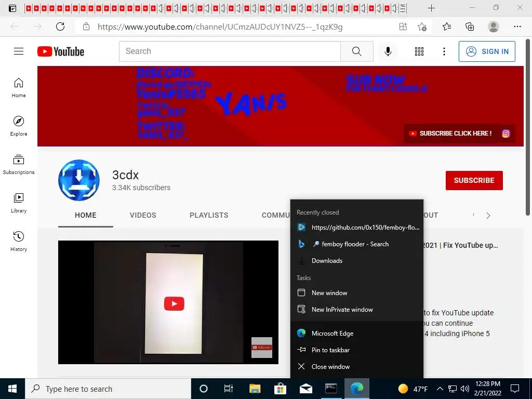Viewport: 532px width, 399px height.
Task: Switch to the VIDEOS tab
Action: point(143,215)
